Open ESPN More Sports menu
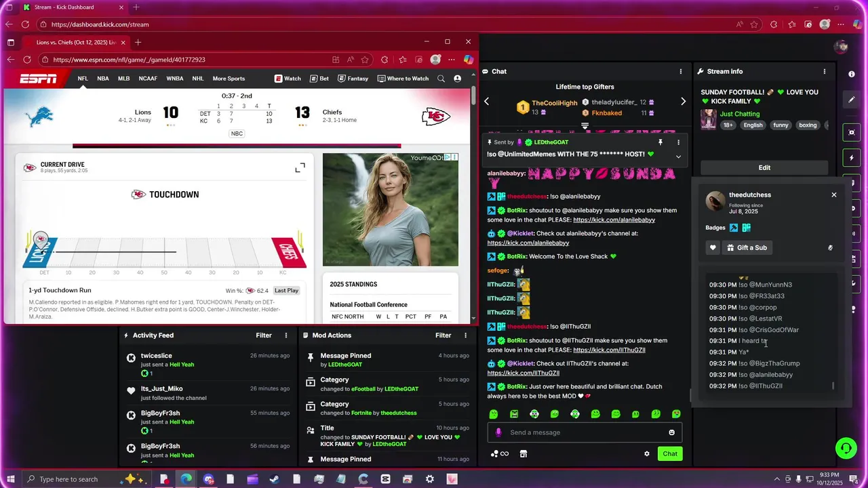Screen dimensions: 868x488 click(x=229, y=79)
